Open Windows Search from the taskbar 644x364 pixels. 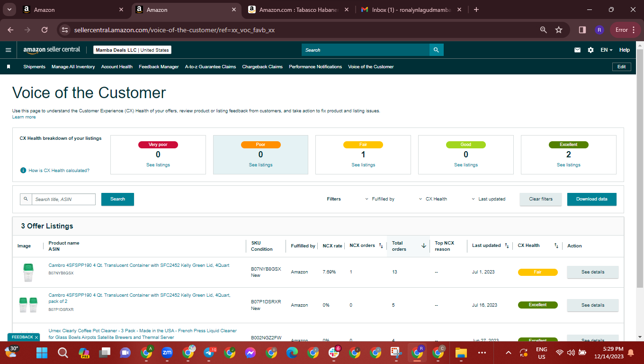[x=63, y=353]
